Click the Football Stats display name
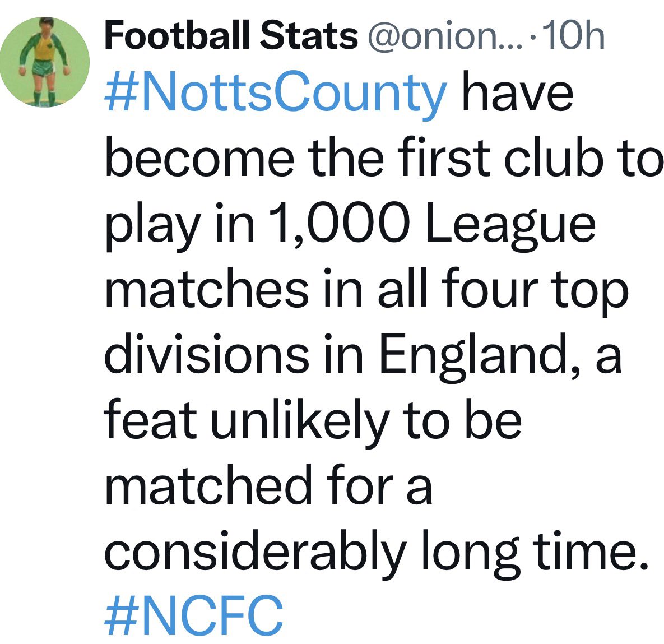Screen dimensions: 664x644 point(230,35)
